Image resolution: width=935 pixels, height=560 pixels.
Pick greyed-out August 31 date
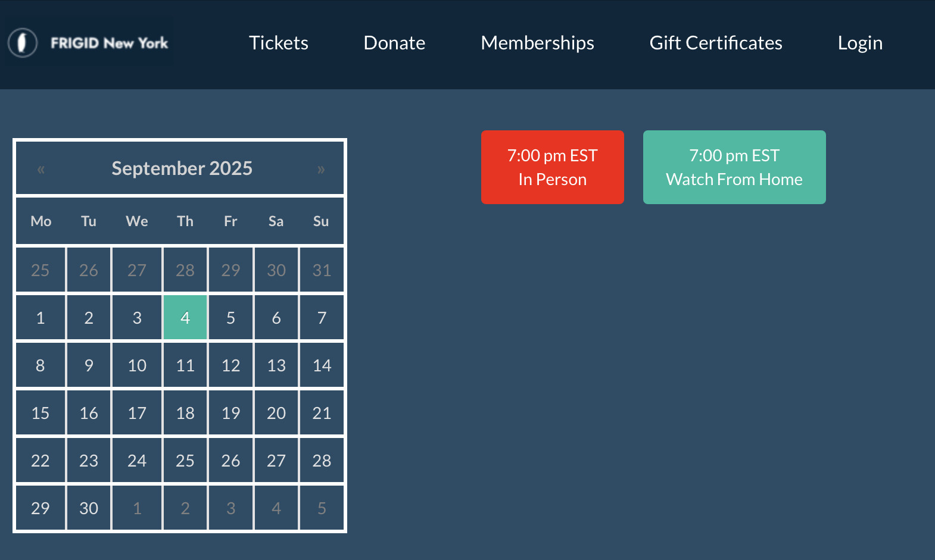tap(322, 270)
